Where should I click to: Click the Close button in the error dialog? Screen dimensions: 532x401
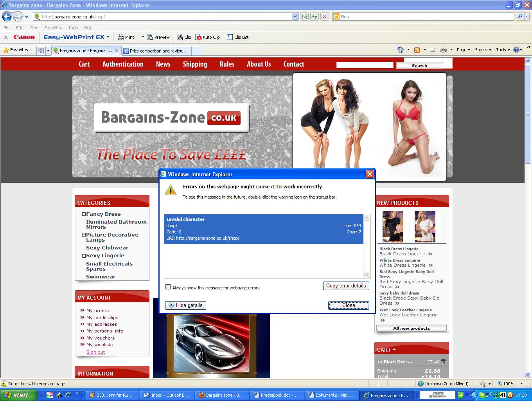click(x=349, y=305)
